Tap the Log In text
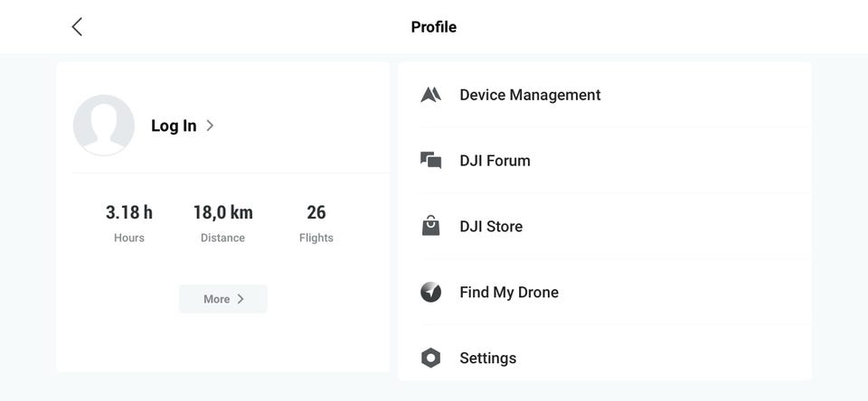The image size is (868, 401). (x=174, y=126)
